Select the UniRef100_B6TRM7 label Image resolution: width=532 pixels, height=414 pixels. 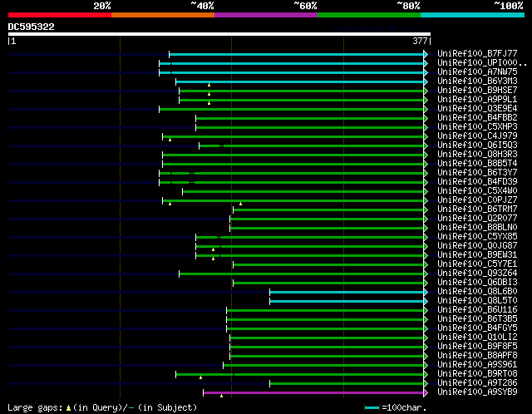point(477,209)
